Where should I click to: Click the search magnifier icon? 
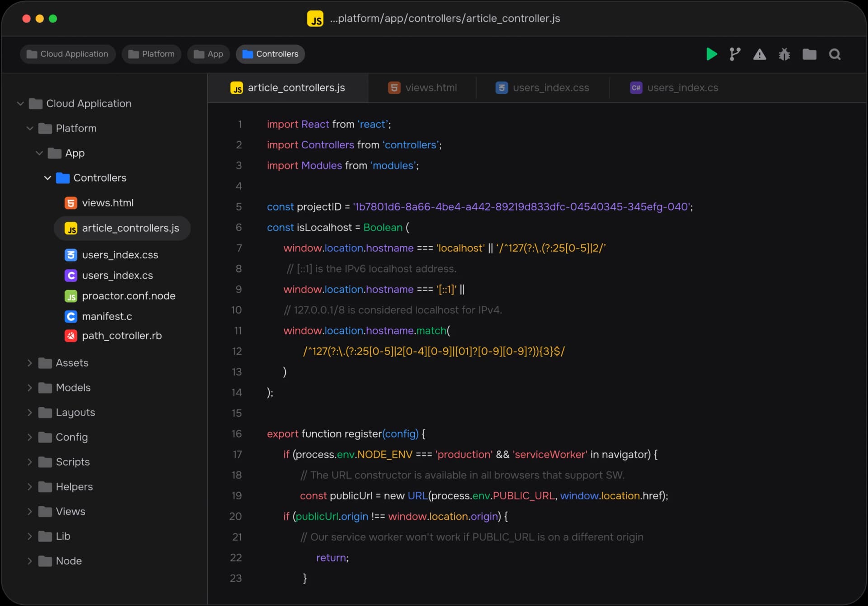coord(835,55)
